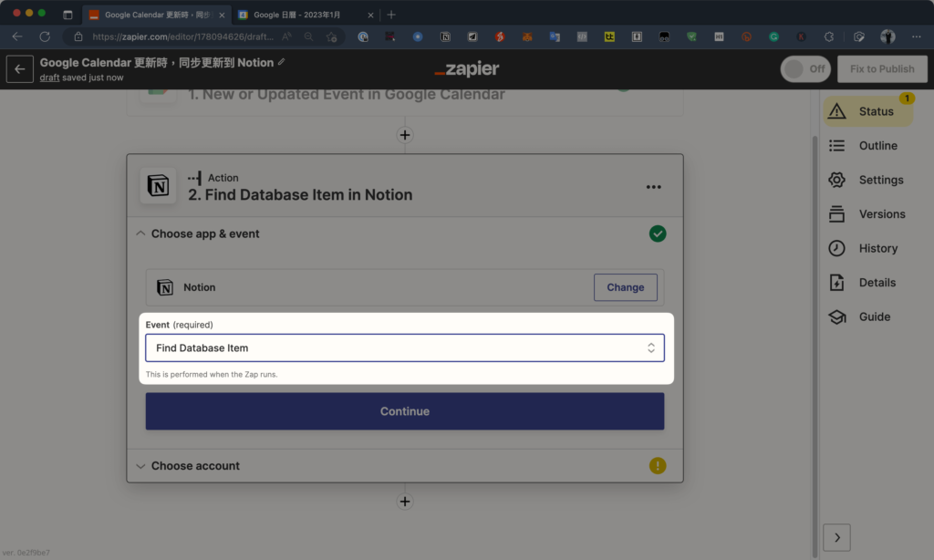
Task: Click the three-dot menu on step 2
Action: 653,187
